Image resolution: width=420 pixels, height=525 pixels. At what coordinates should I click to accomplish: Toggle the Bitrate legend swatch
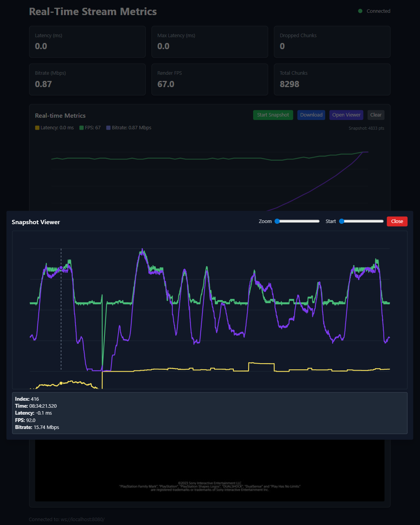108,128
